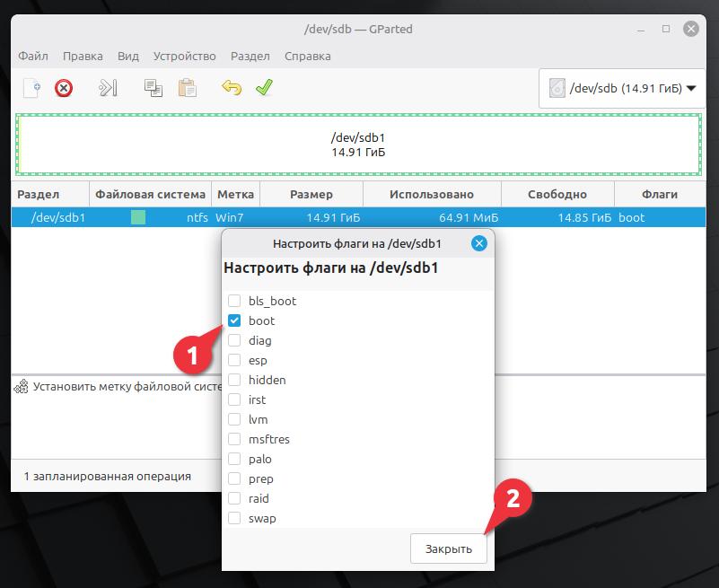The width and height of the screenshot is (719, 588).
Task: Click the Флаги column header
Action: [x=660, y=194]
